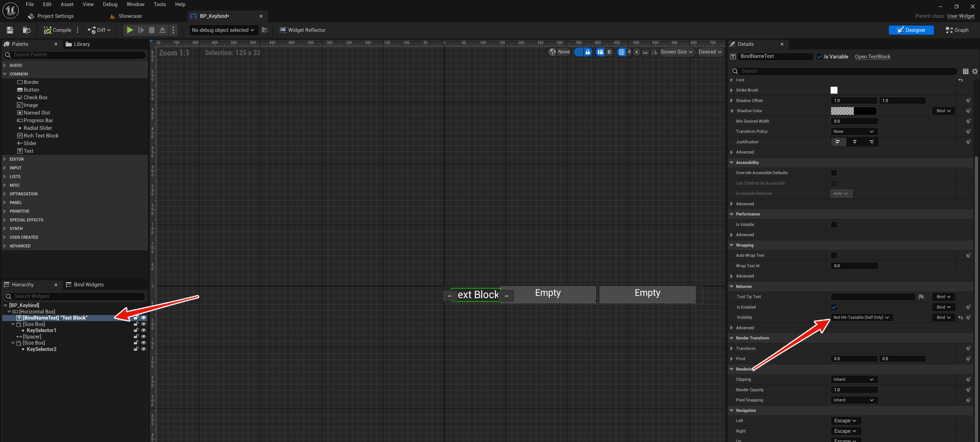Screen dimensions: 980x442
Task: Toggle the layout lock icon
Action: pos(587,52)
